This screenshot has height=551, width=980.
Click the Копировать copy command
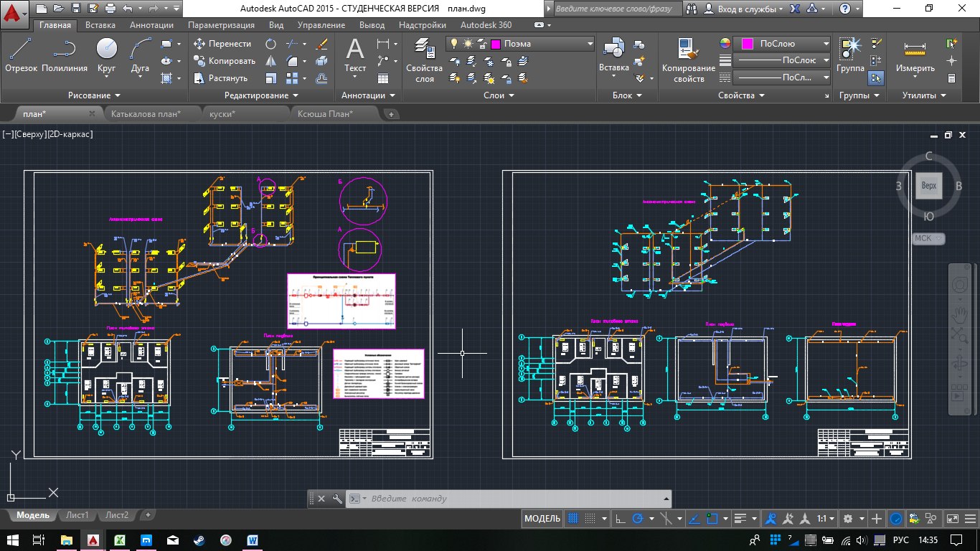pos(225,61)
